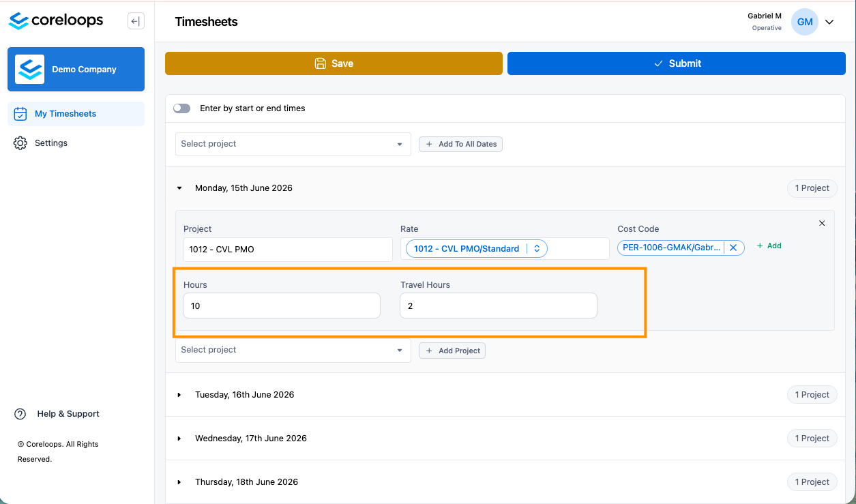Click the Thursday 1 Project badge

click(x=812, y=482)
